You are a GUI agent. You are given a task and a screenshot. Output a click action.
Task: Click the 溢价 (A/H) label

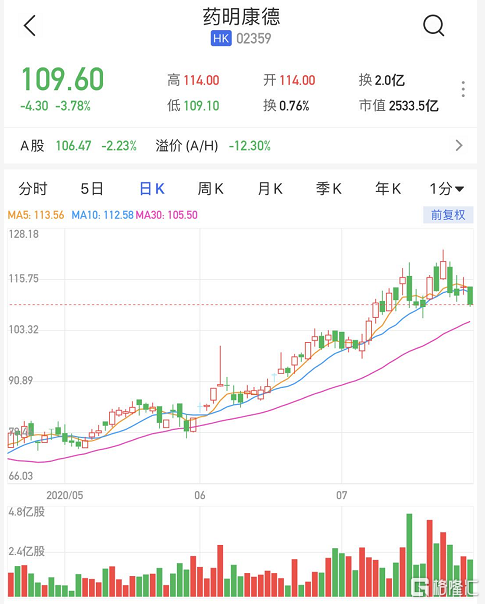click(187, 146)
